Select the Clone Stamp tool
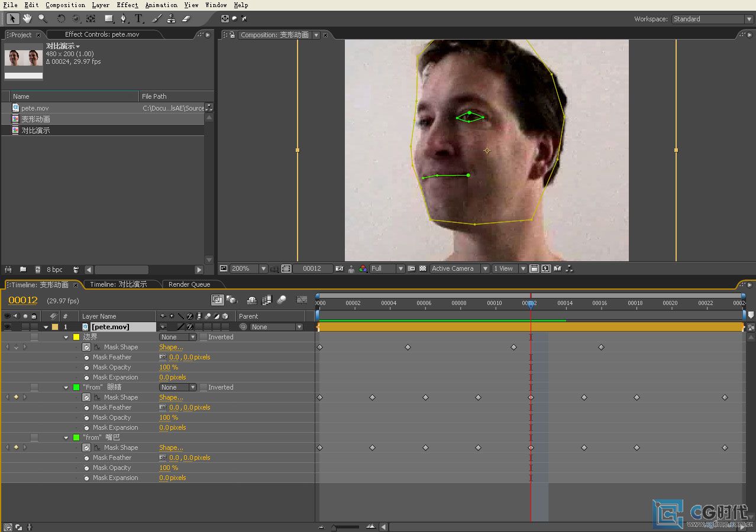 tap(171, 18)
